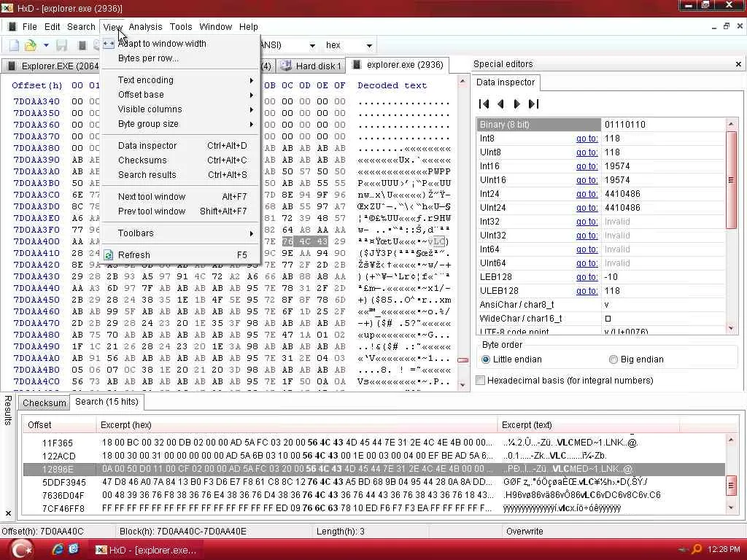747x560 pixels.
Task: Click the go to link for Int8
Action: (587, 139)
